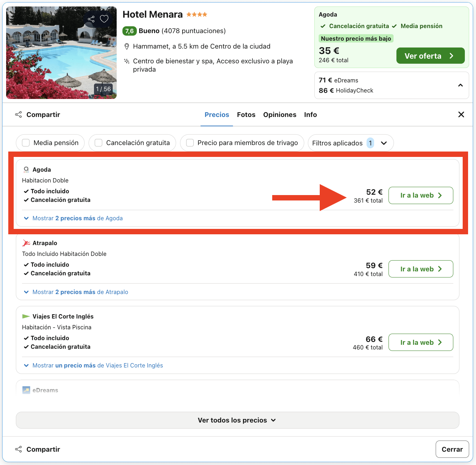The width and height of the screenshot is (476, 465).
Task: Click the green Ver oferta button
Action: [x=430, y=55]
